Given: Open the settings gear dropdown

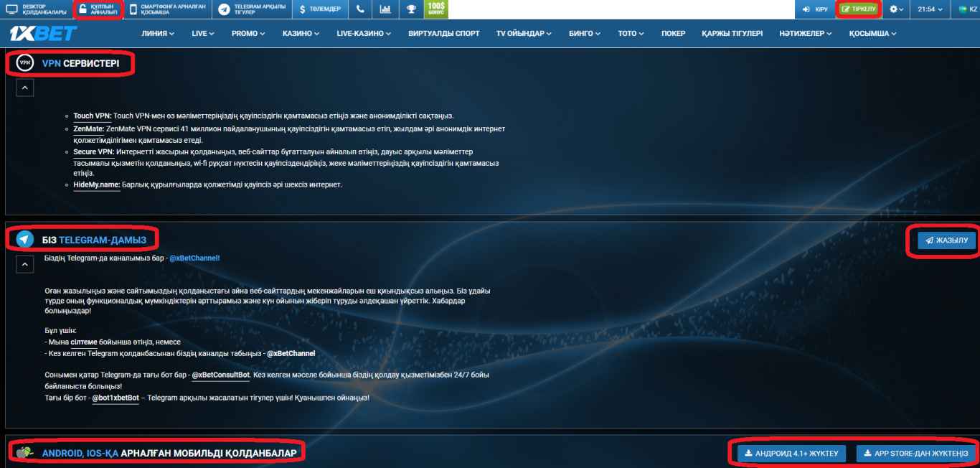Looking at the screenshot, I should point(896,9).
